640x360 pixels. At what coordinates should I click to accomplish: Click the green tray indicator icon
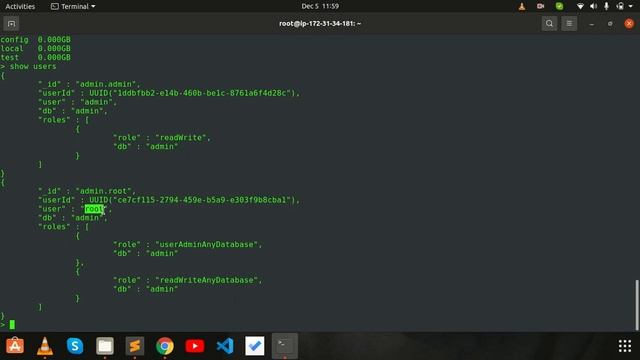[559, 6]
